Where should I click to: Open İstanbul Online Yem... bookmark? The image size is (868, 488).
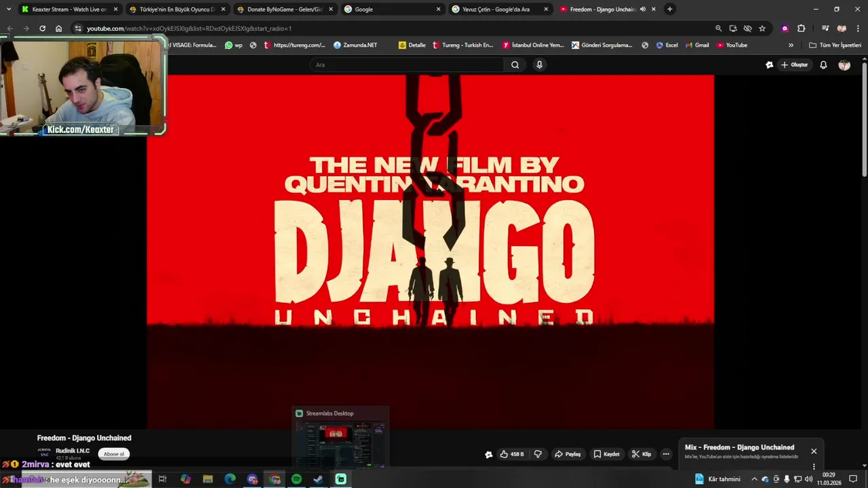533,45
